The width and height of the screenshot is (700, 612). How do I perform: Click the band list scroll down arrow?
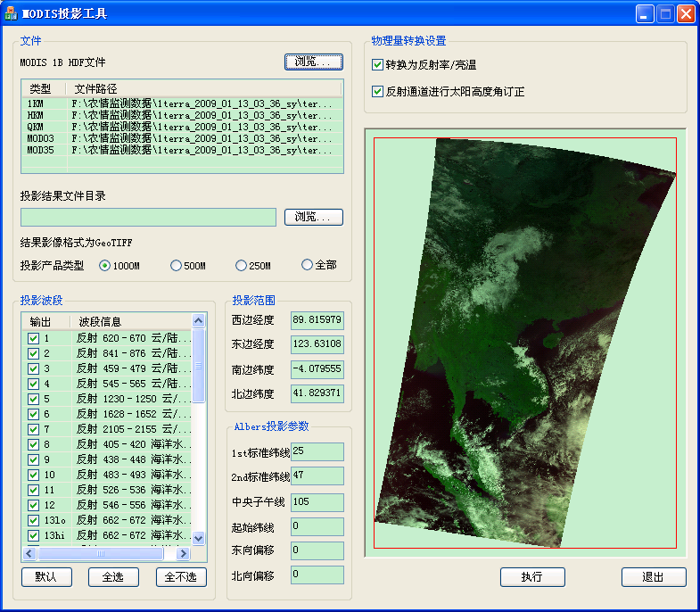tap(199, 538)
